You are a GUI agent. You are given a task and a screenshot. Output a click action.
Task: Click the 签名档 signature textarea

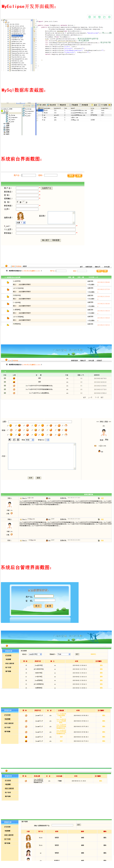pyautogui.click(x=61, y=218)
